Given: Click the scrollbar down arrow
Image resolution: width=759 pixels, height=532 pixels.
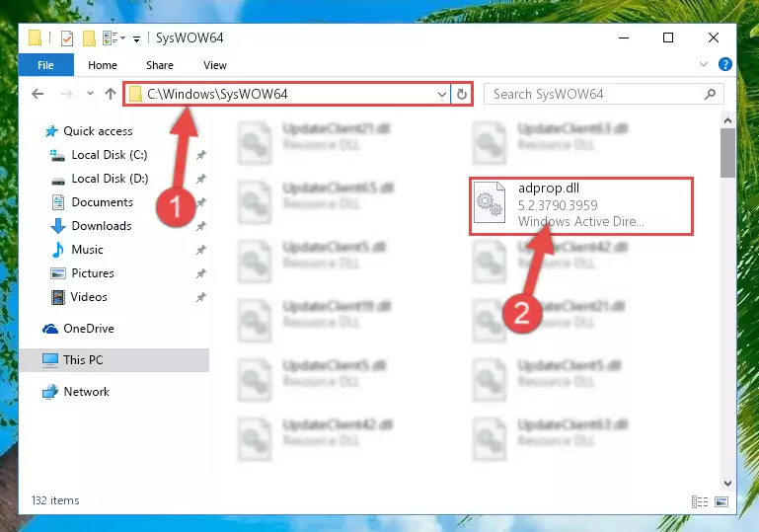Looking at the screenshot, I should tap(727, 483).
